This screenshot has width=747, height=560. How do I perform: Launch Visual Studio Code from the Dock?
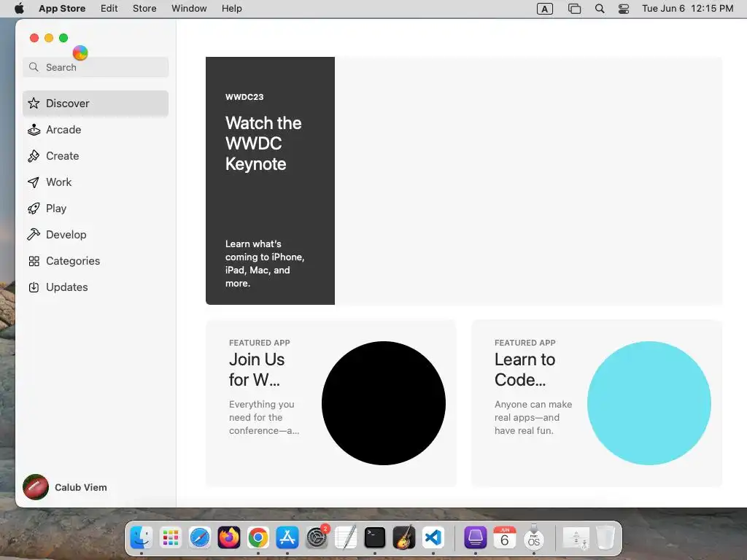coord(433,537)
